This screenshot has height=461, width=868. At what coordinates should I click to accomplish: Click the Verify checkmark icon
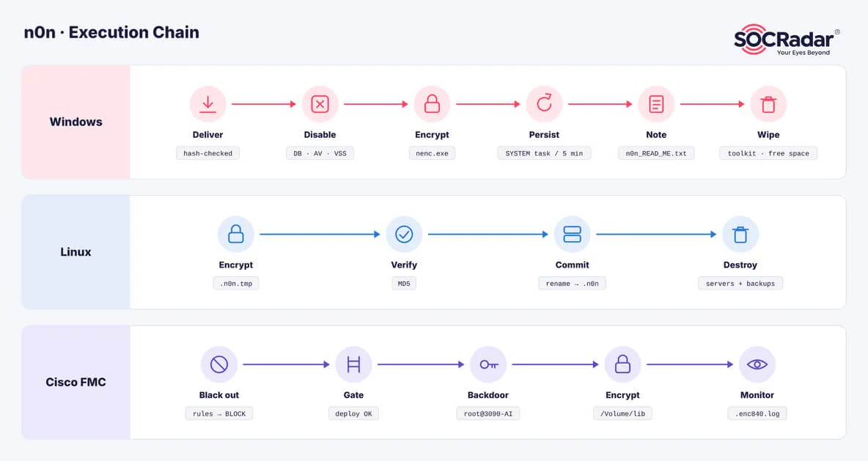404,234
